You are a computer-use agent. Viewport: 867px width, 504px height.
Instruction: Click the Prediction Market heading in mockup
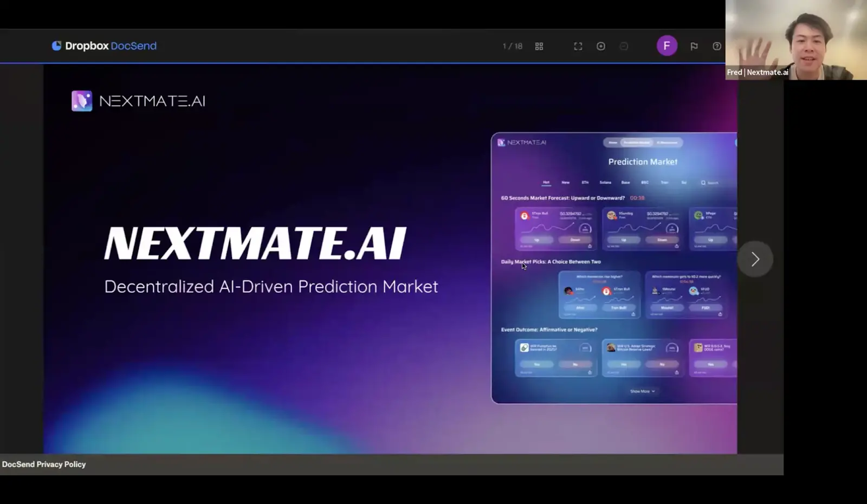[x=643, y=161]
